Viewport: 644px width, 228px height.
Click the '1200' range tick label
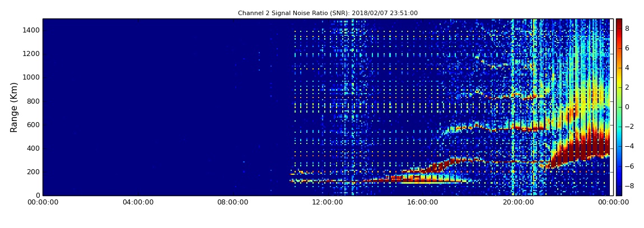pos(31,54)
